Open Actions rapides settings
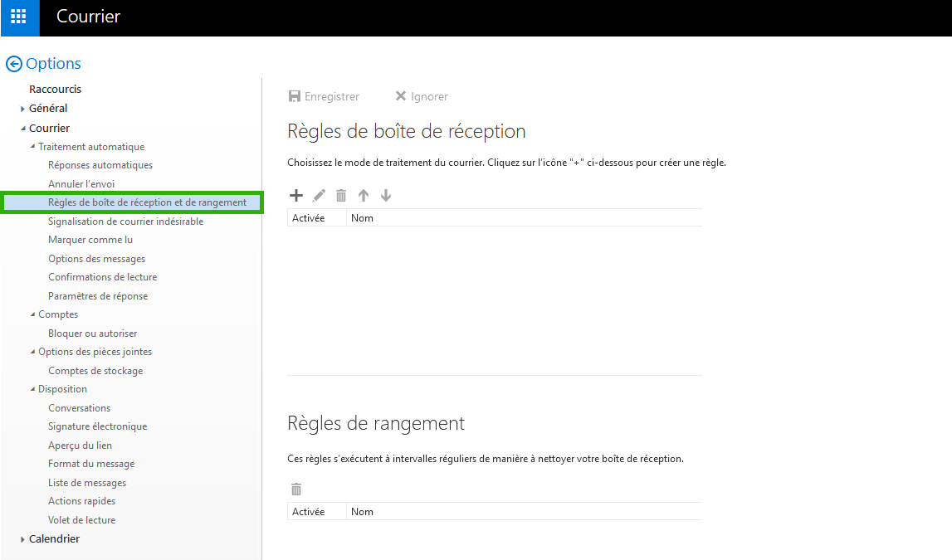Viewport: 952px width, 560px height. click(x=81, y=501)
